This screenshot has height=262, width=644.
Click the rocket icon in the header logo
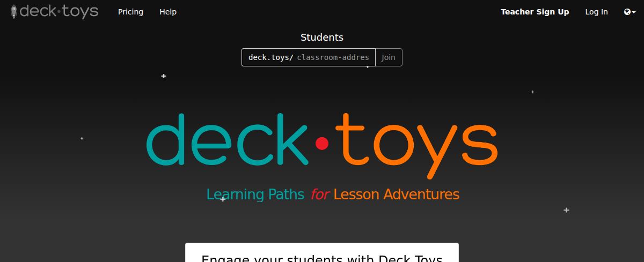pos(14,12)
